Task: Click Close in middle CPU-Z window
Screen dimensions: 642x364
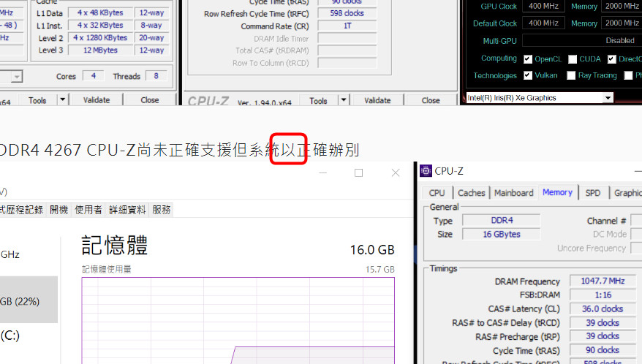Action: (431, 100)
